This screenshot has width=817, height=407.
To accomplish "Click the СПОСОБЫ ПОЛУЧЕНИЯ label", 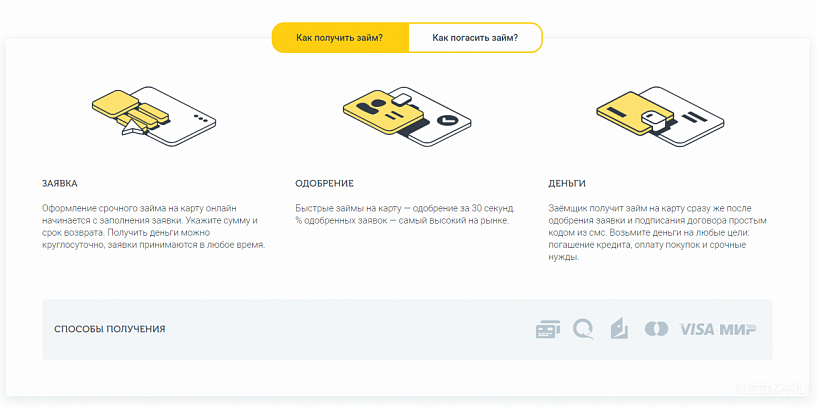I will pos(110,329).
